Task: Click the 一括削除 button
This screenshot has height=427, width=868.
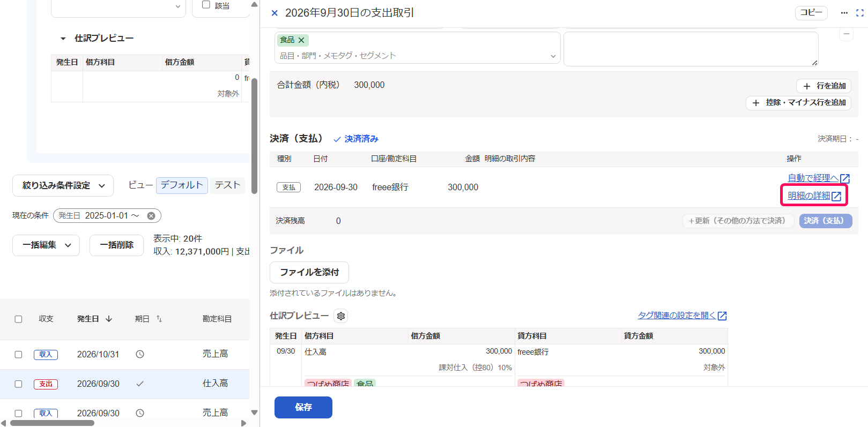Action: click(116, 245)
